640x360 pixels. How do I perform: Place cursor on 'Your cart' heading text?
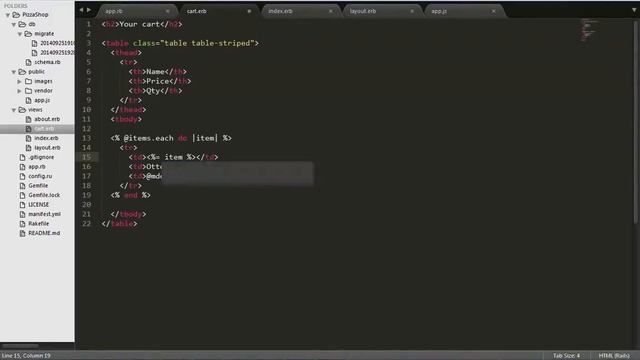coord(139,24)
